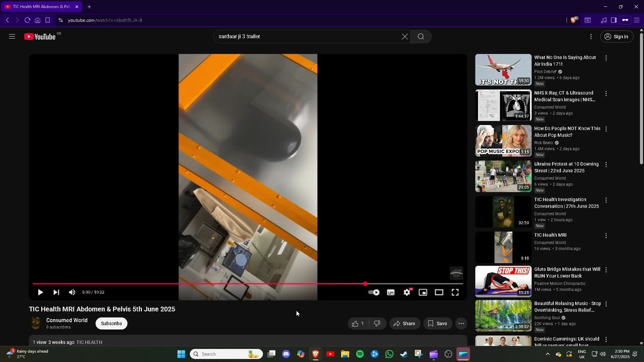Seek on the red video progress bar
644x362 pixels.
(x=248, y=284)
